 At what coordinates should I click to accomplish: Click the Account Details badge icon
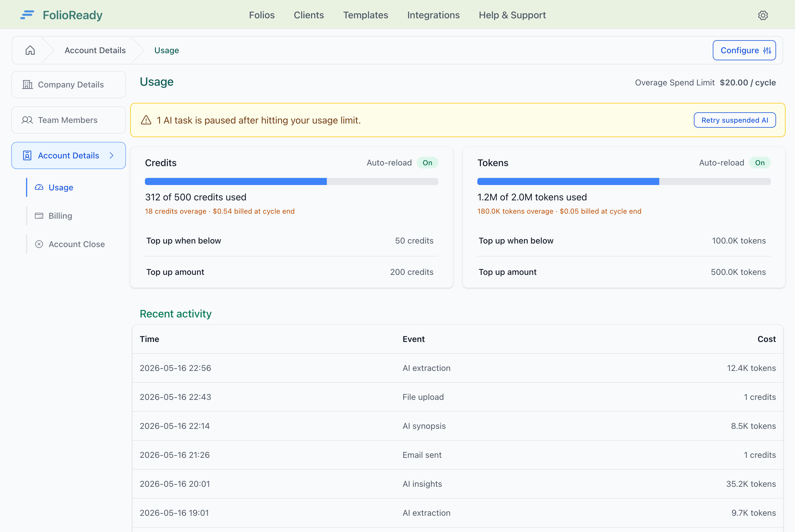click(27, 155)
